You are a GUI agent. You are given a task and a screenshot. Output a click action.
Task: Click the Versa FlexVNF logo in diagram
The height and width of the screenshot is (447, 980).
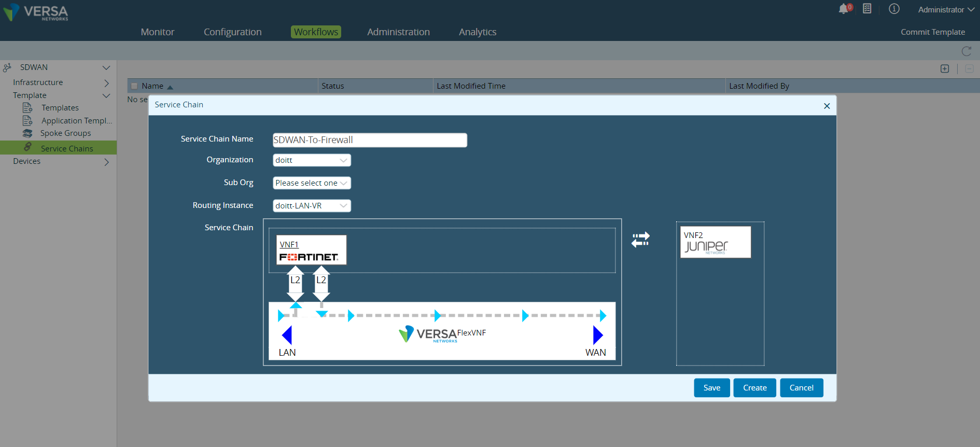(442, 334)
